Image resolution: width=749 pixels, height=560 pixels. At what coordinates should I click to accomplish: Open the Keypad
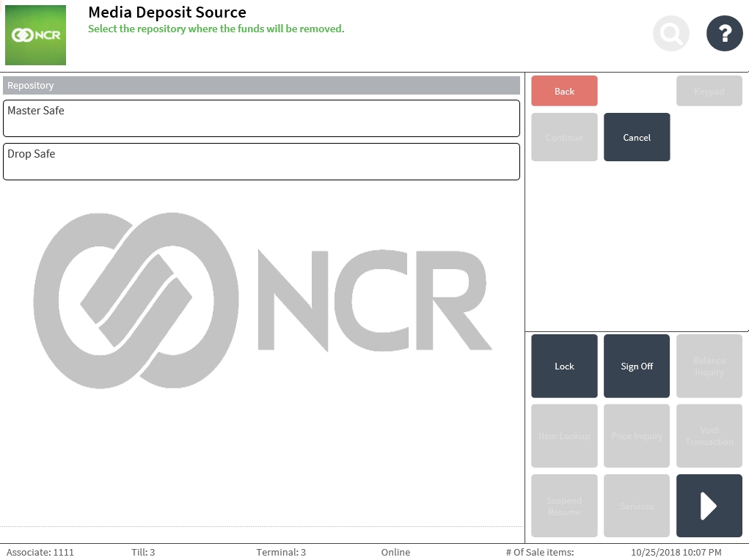(709, 91)
